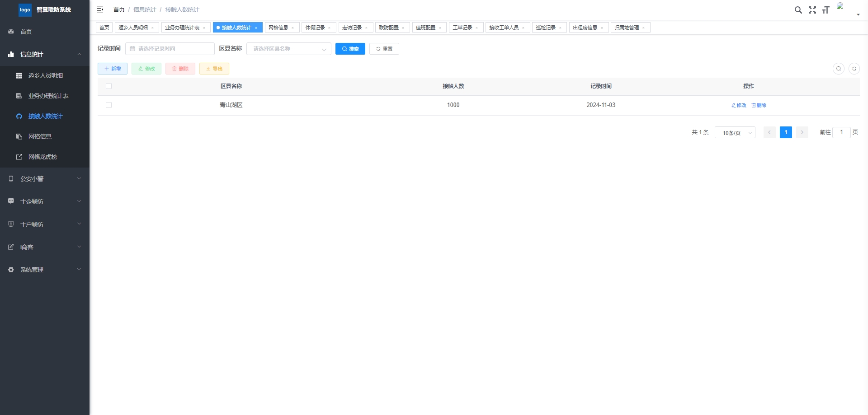Open 首页 in the sidebar
Screen dimensions: 868x415
coord(45,32)
